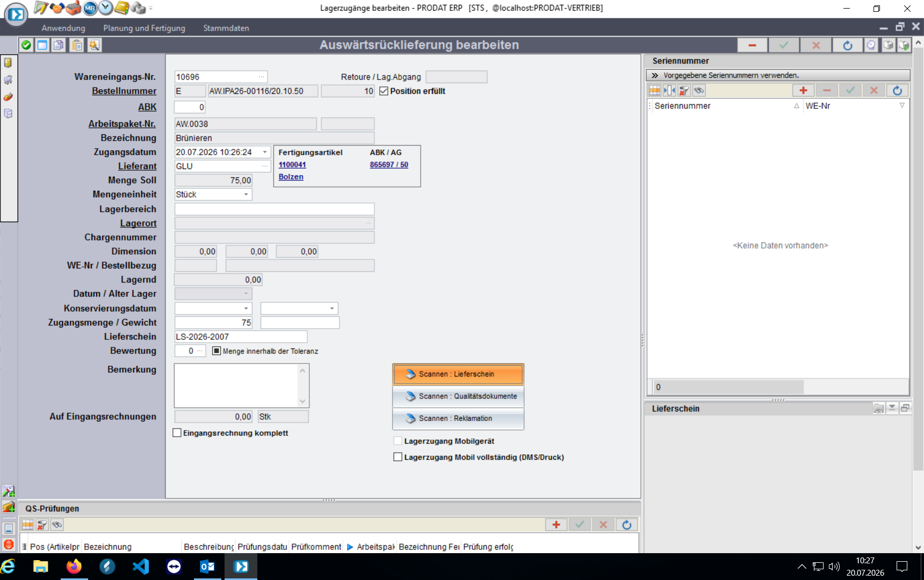Image resolution: width=924 pixels, height=580 pixels.
Task: Click the box package icon in header
Action: point(889,46)
